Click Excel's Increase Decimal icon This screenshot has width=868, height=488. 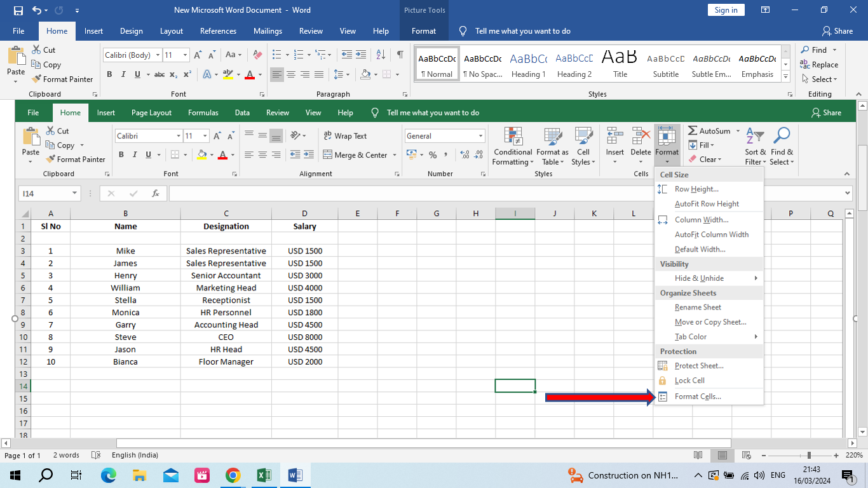pyautogui.click(x=465, y=155)
